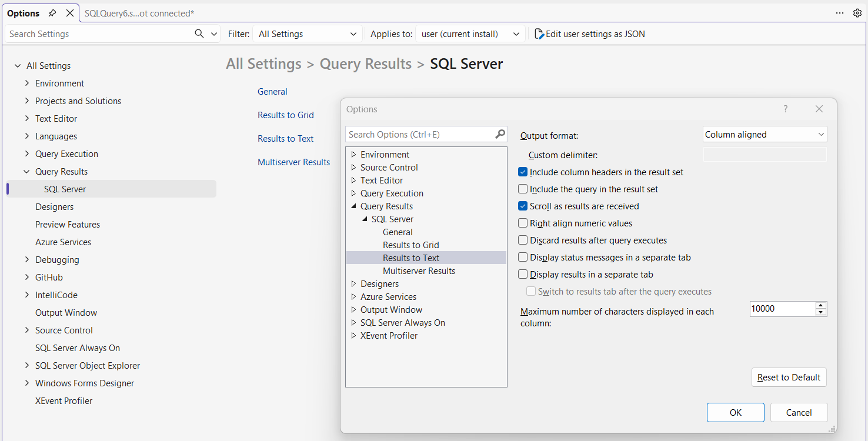Click the question mark help icon in dialog
Viewport: 868px width, 441px height.
point(785,109)
